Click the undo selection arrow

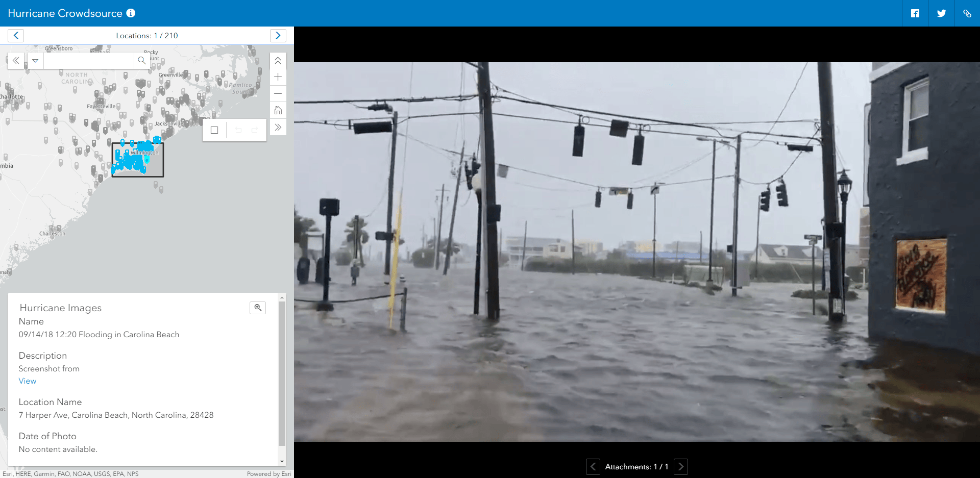coord(238,130)
